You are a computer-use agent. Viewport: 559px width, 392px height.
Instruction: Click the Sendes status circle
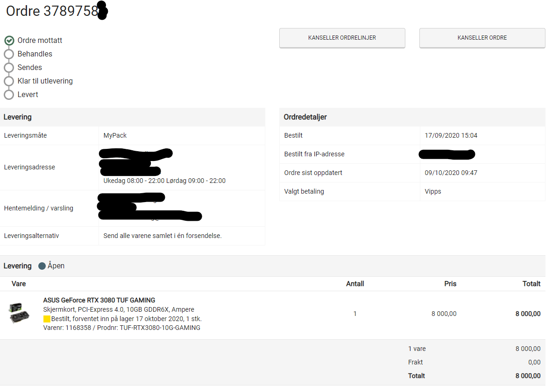tap(9, 68)
